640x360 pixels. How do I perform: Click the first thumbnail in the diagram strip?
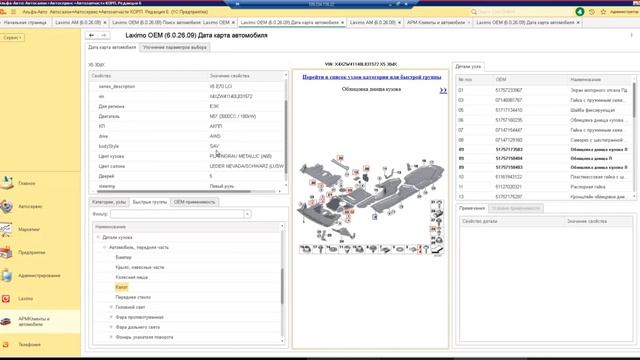[x=305, y=249]
